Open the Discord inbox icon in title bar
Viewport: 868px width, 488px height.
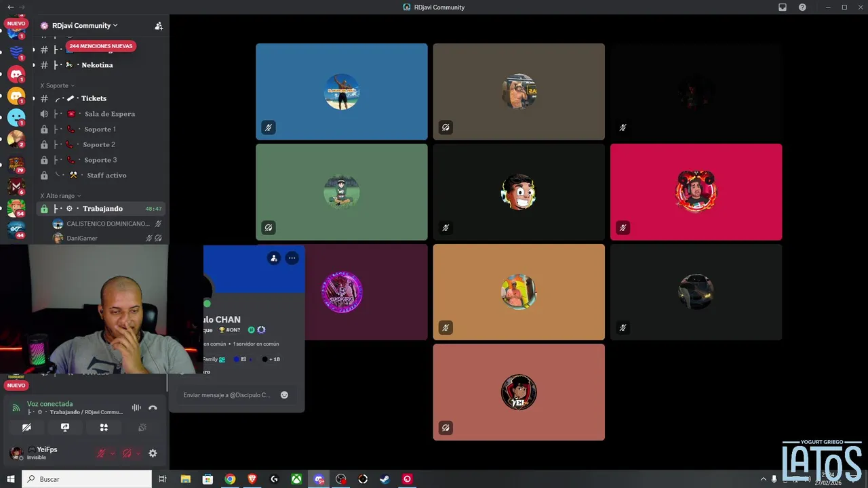[x=783, y=7]
